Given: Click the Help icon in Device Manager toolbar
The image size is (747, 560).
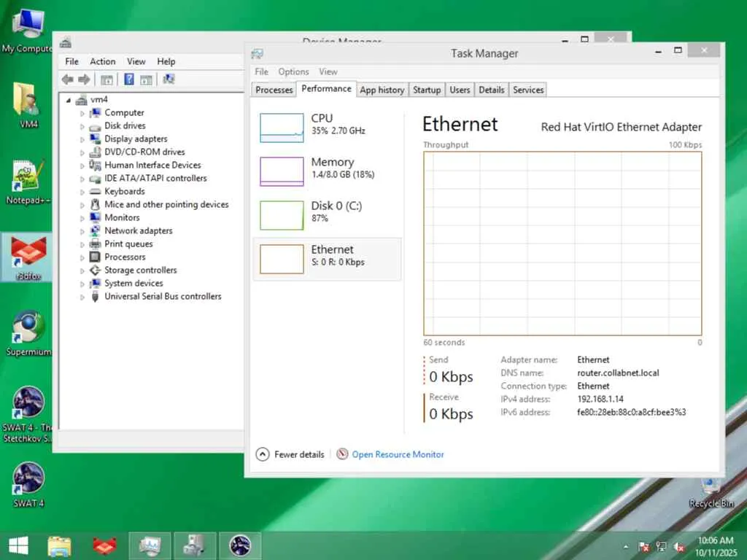Looking at the screenshot, I should pyautogui.click(x=128, y=79).
